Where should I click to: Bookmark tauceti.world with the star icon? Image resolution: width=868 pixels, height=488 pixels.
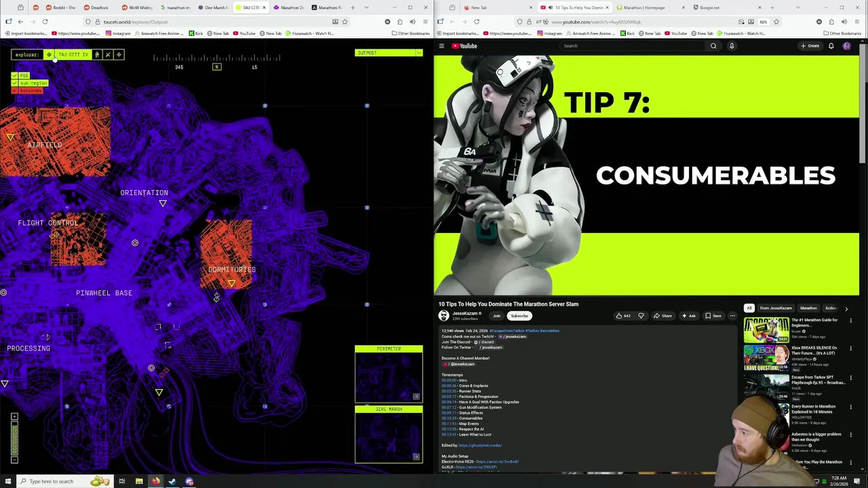coord(345,22)
